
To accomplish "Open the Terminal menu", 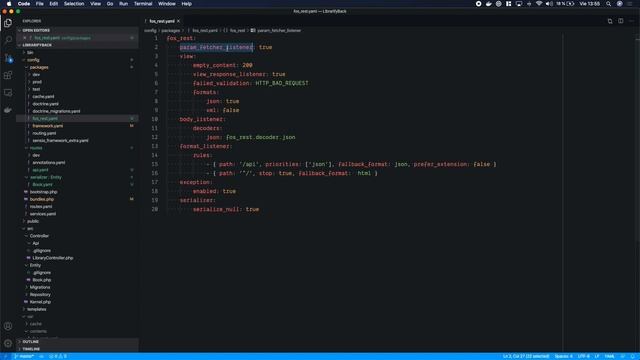I will [x=143, y=4].
